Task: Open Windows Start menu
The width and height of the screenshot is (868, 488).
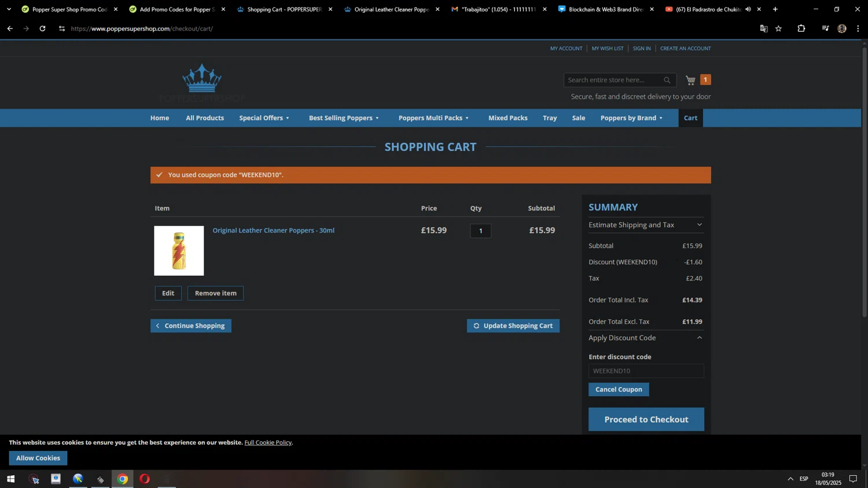Action: point(10,479)
